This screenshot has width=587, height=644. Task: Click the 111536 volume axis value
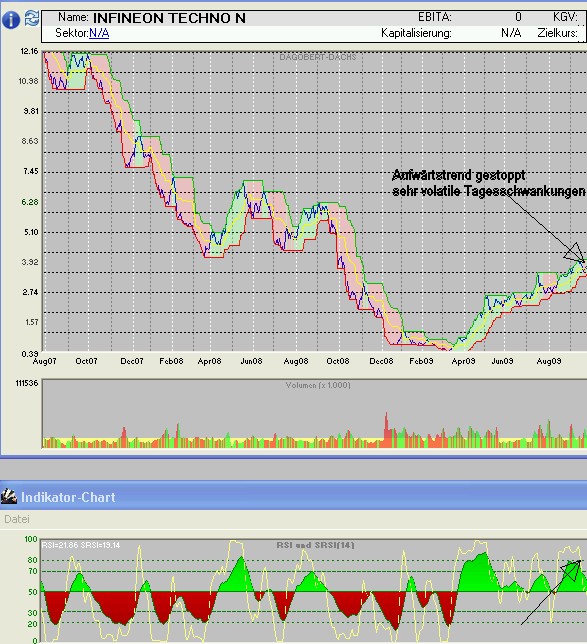click(x=27, y=383)
